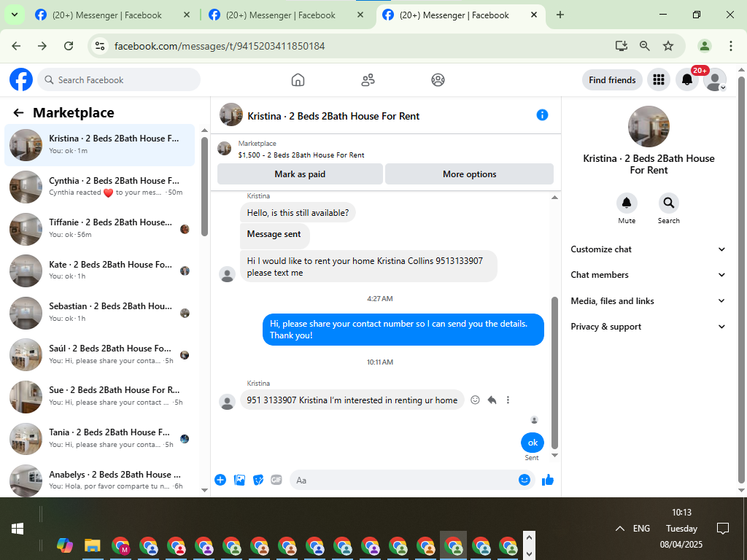Open Chrome three-dot menu
This screenshot has width=747, height=560.
tap(730, 46)
